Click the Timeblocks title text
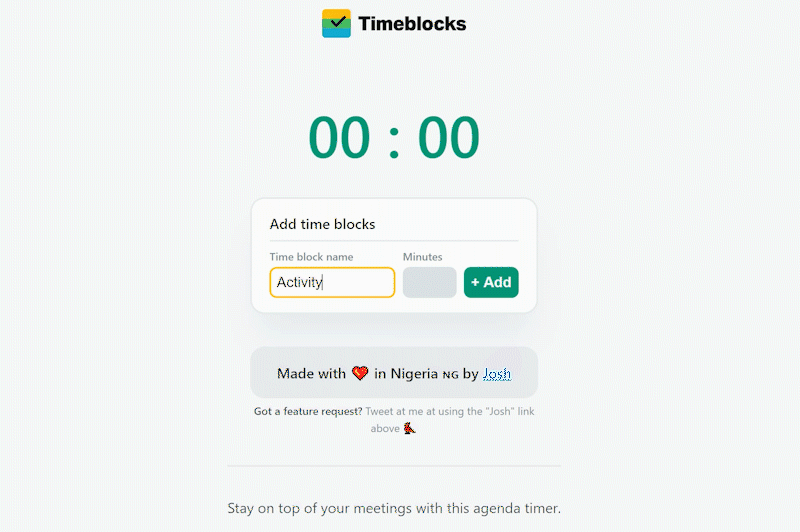Viewport: 800px width, 532px height. tap(412, 24)
